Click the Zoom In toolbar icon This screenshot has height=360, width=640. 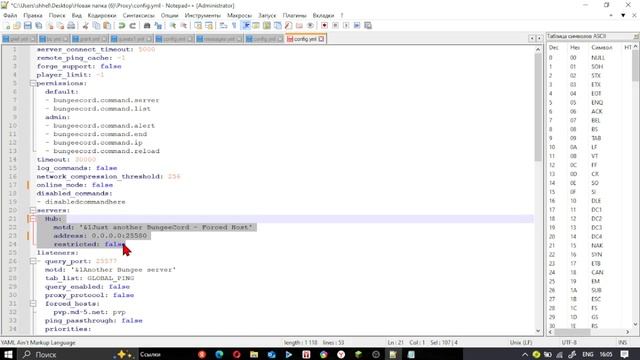173,26
